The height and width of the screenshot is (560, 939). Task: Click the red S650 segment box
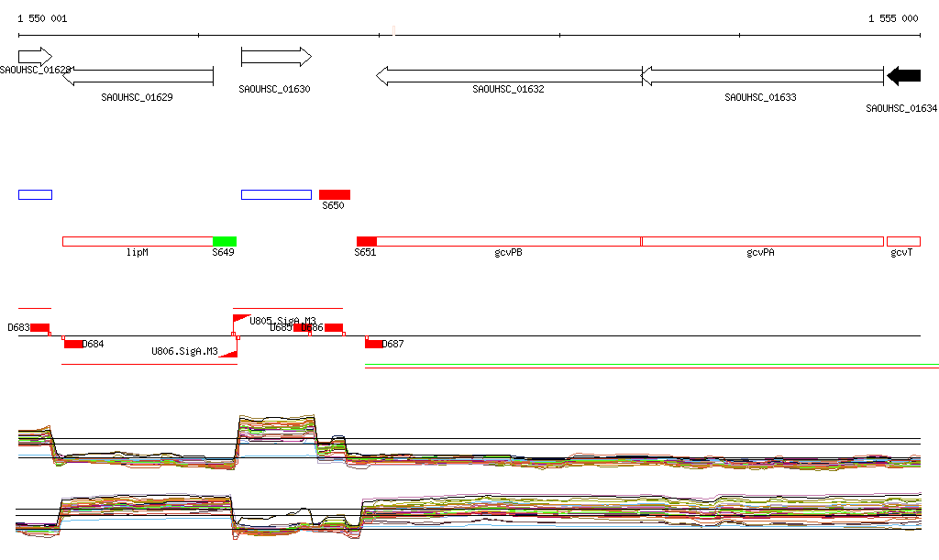pos(335,194)
